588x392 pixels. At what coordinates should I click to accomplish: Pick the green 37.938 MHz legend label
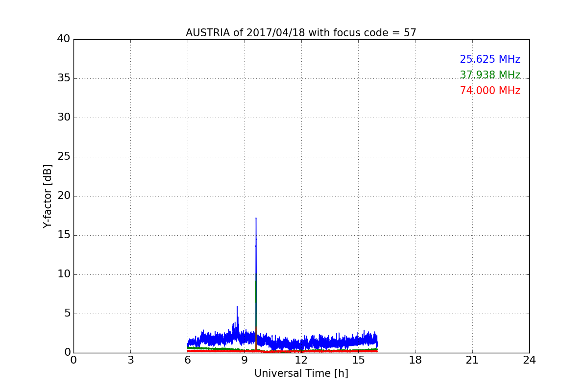click(490, 75)
